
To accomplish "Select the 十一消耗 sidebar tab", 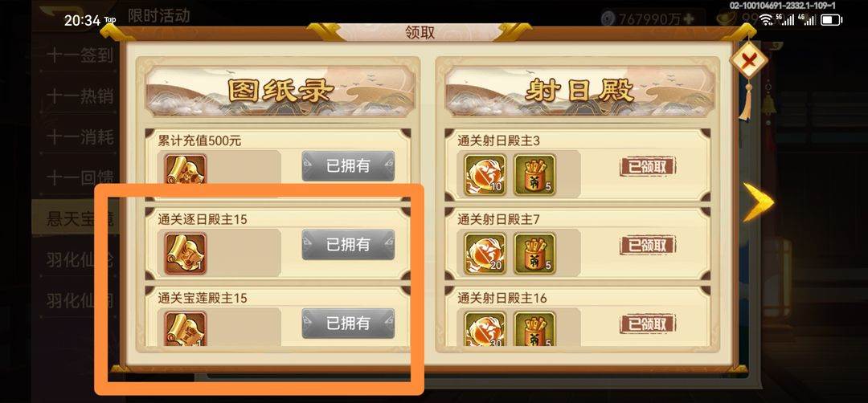I will (x=80, y=137).
